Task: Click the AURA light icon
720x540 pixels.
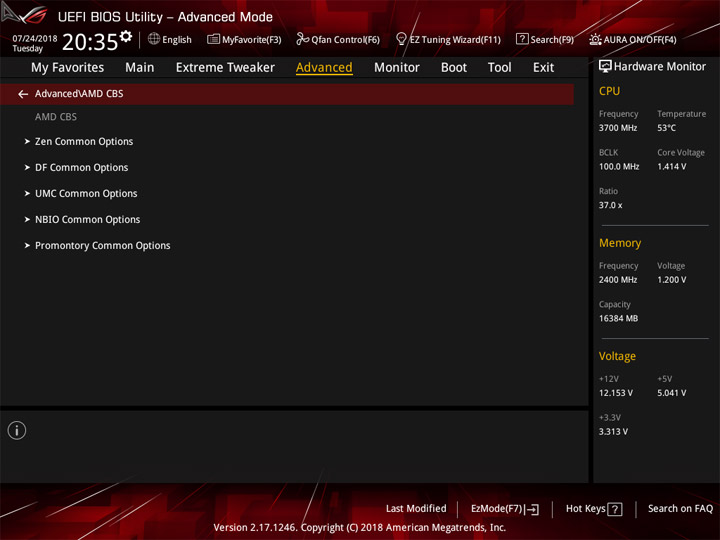Action: [595, 39]
